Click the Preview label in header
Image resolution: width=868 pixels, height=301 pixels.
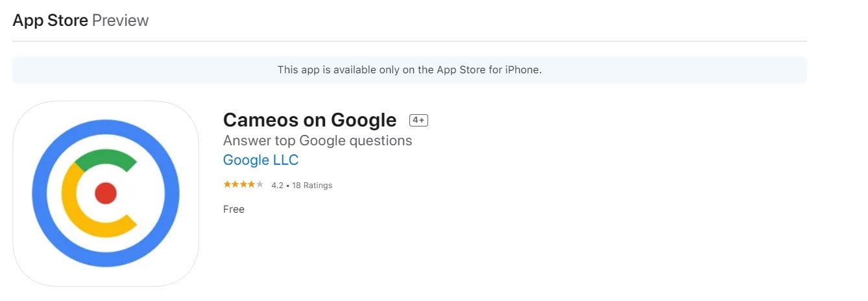click(121, 21)
